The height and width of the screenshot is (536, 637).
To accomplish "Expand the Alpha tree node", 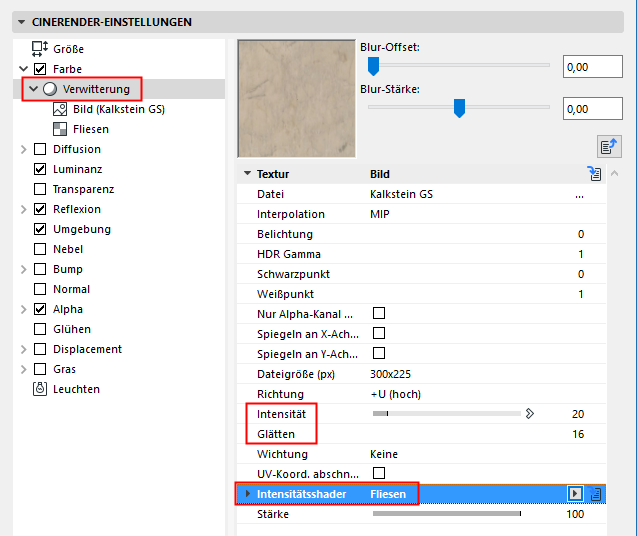I will pyautogui.click(x=24, y=309).
